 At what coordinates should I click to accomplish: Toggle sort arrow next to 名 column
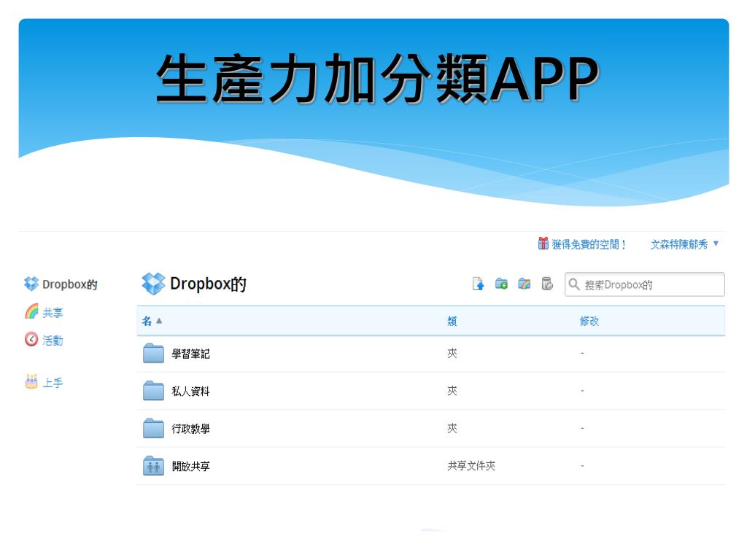click(159, 321)
